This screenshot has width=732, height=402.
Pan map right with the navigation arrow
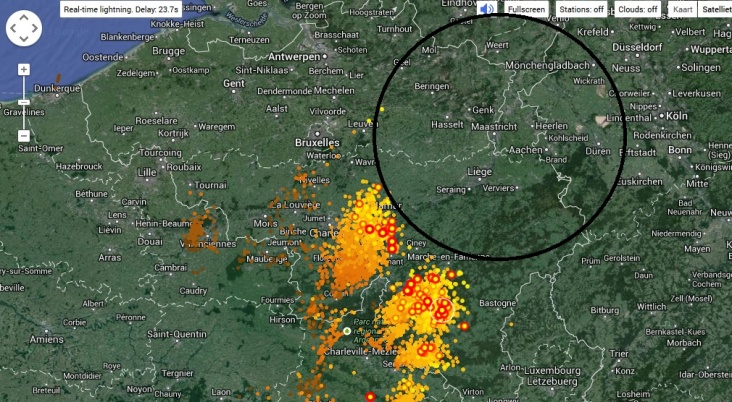(x=35, y=28)
